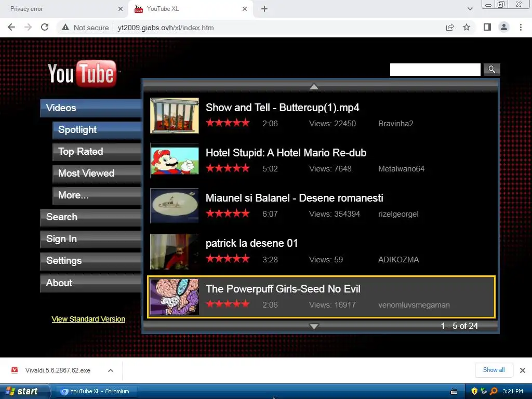532x399 pixels.
Task: Select Videos in the sidebar
Action: 91,108
